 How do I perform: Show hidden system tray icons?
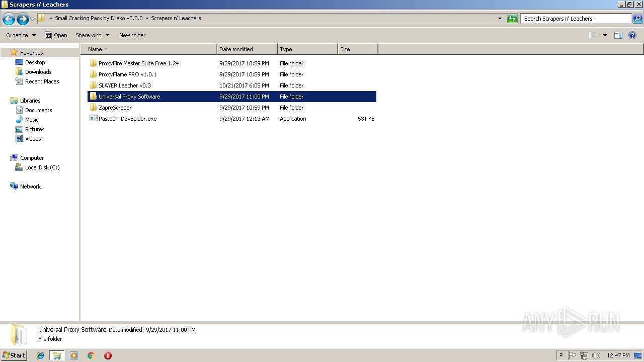(561, 355)
